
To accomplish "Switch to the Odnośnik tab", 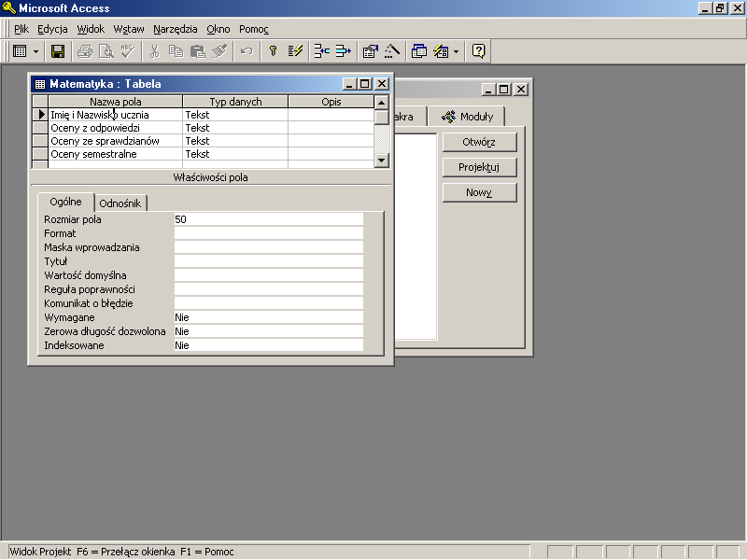I will coord(120,203).
